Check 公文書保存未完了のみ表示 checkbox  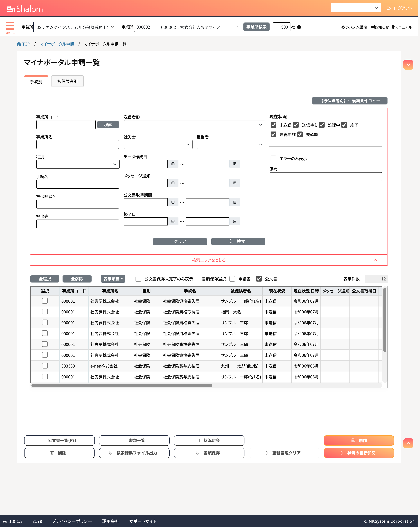click(138, 279)
